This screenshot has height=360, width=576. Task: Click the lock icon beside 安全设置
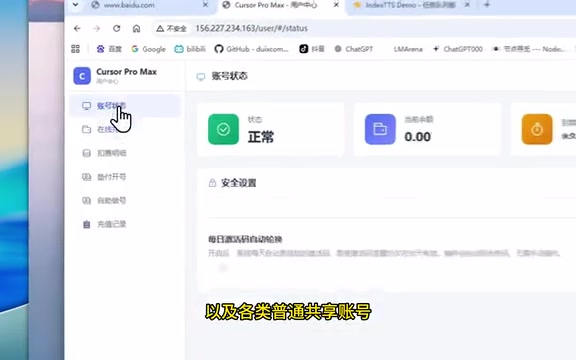point(212,183)
